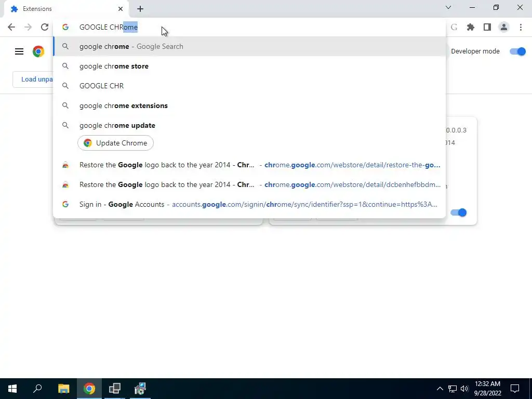Image resolution: width=532 pixels, height=399 pixels.
Task: Click the volume speaker tray icon
Action: click(464, 389)
